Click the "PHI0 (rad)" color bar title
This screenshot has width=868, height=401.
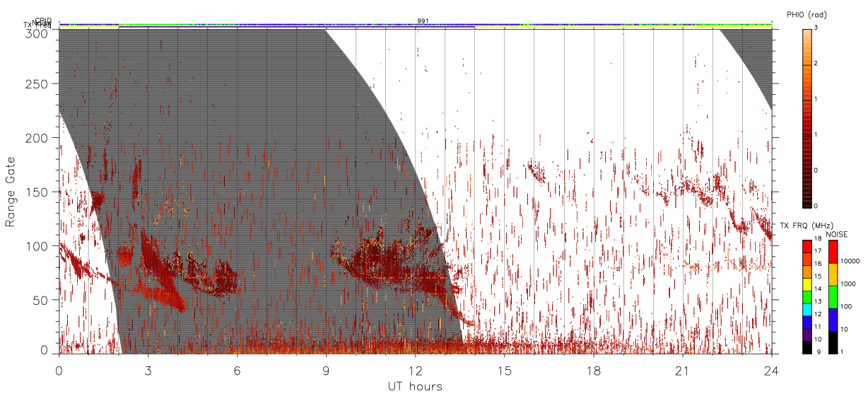807,14
